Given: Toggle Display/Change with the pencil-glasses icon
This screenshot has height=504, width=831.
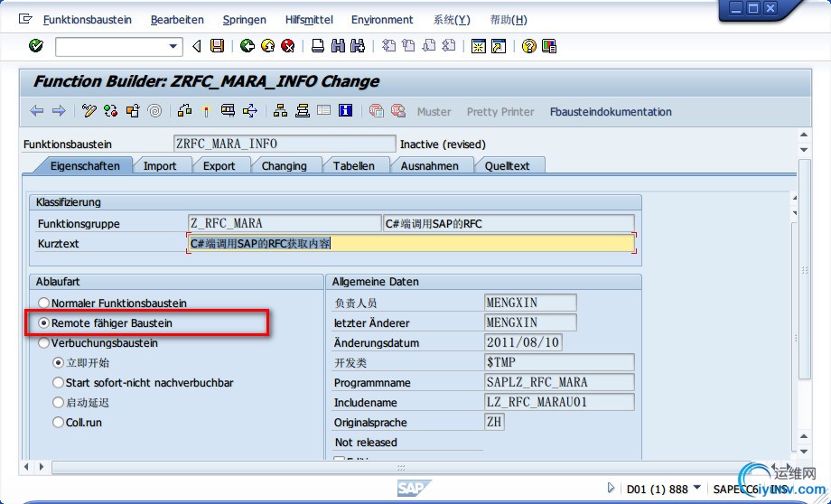Looking at the screenshot, I should 89,111.
